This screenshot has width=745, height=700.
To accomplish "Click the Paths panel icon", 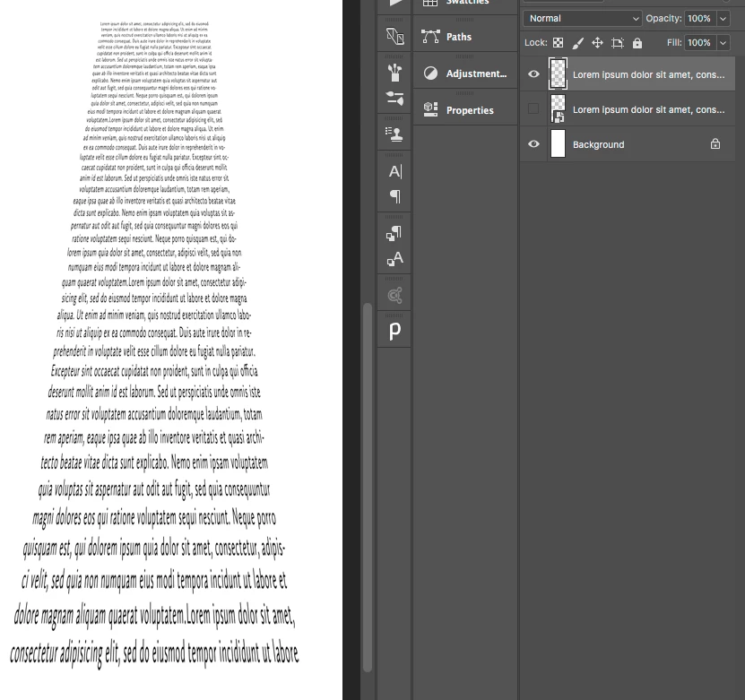I will [430, 37].
